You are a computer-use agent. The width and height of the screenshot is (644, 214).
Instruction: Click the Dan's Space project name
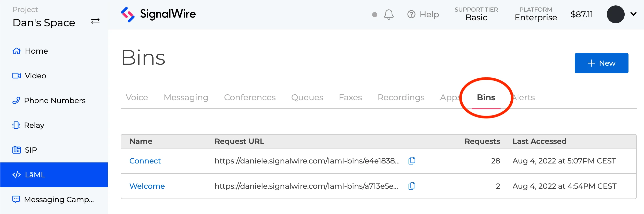pos(44,23)
